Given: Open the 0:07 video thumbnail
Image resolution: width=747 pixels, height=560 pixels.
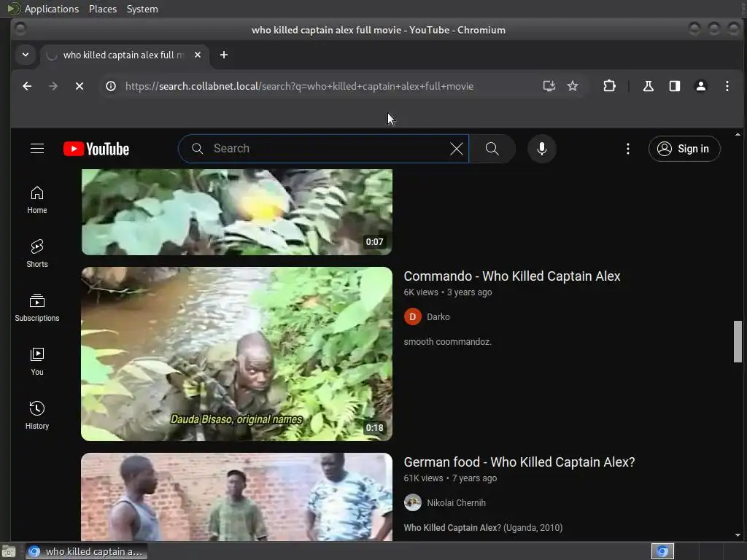Looking at the screenshot, I should click(237, 212).
